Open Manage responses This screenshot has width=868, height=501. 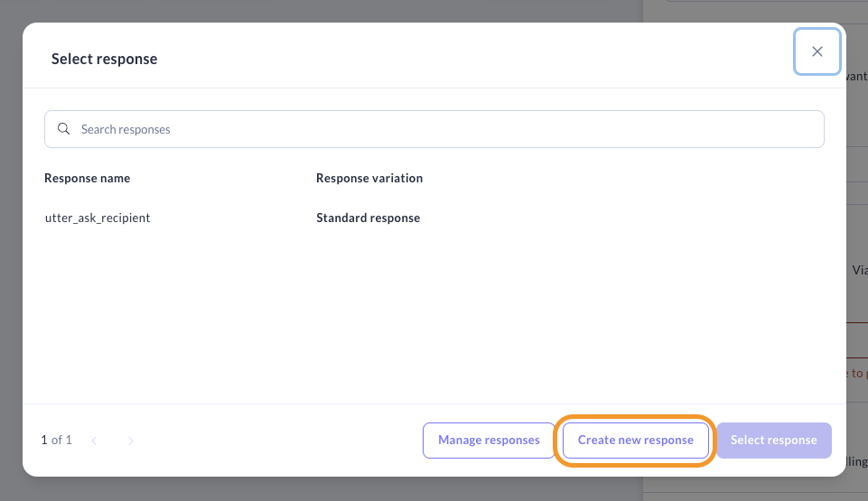(x=489, y=441)
